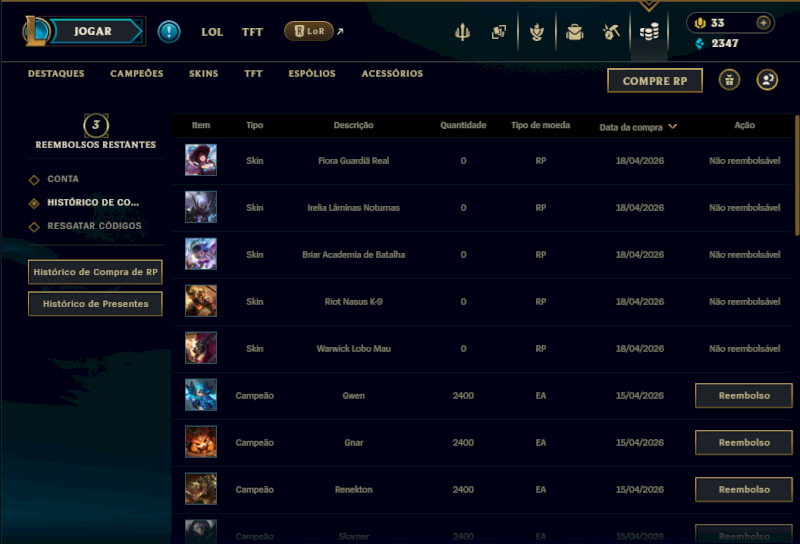The image size is (800, 544).
Task: Click the Descrição column header
Action: (x=354, y=125)
